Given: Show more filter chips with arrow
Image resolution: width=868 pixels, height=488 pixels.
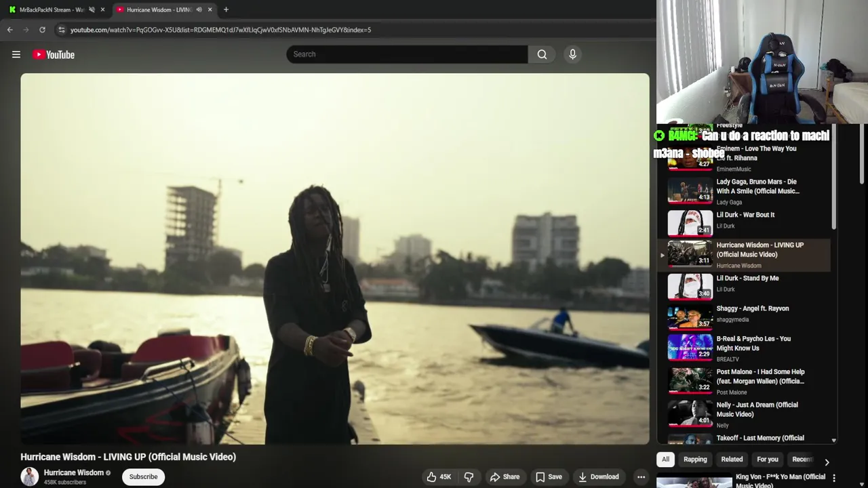Looking at the screenshot, I should [827, 462].
